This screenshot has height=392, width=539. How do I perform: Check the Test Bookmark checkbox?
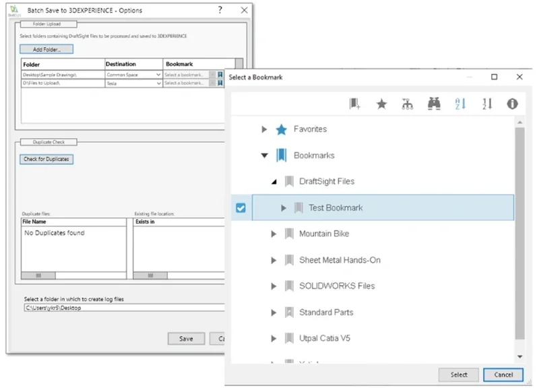(241, 207)
